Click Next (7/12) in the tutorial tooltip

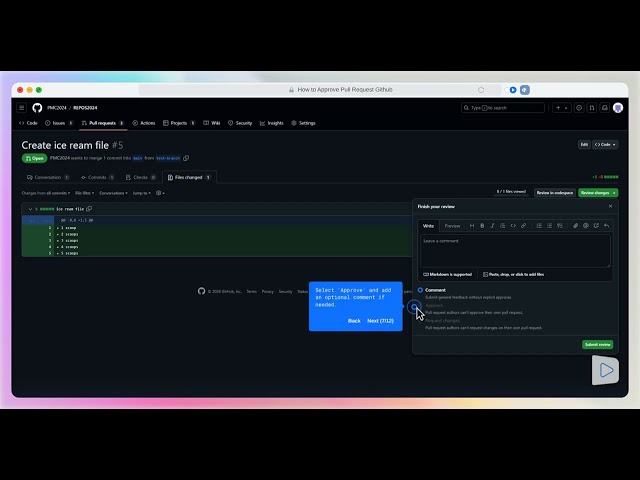(x=380, y=321)
